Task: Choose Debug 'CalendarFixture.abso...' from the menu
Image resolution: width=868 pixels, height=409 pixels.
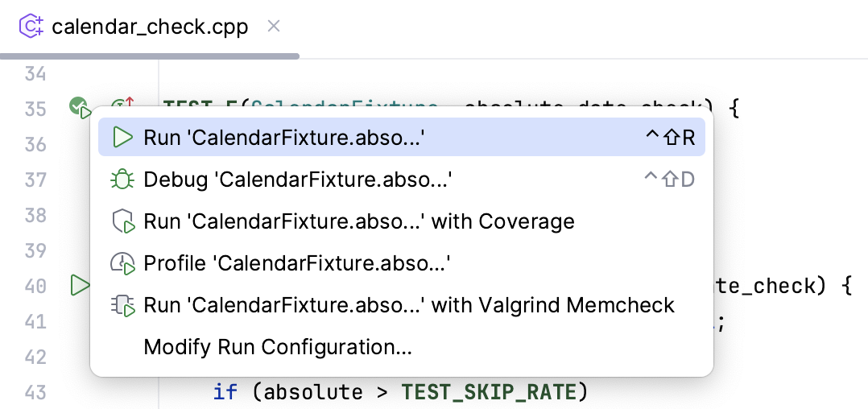Action: (297, 180)
